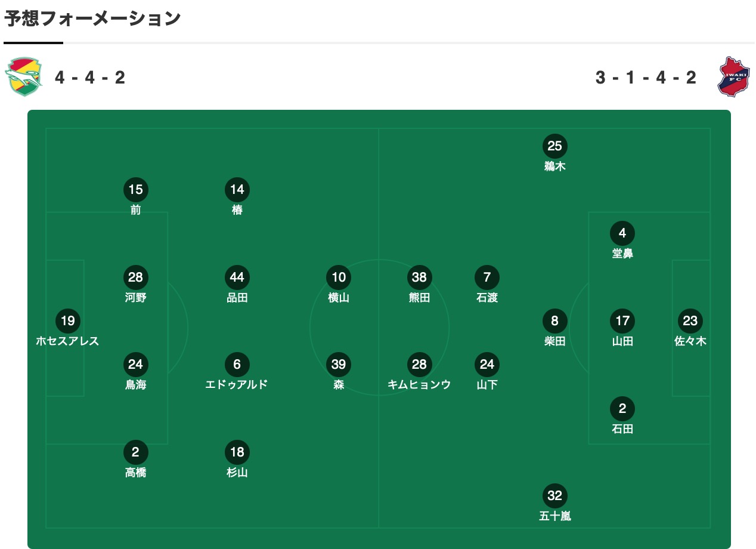Click the Iwaki FC team crest
This screenshot has width=756, height=549.
[733, 77]
